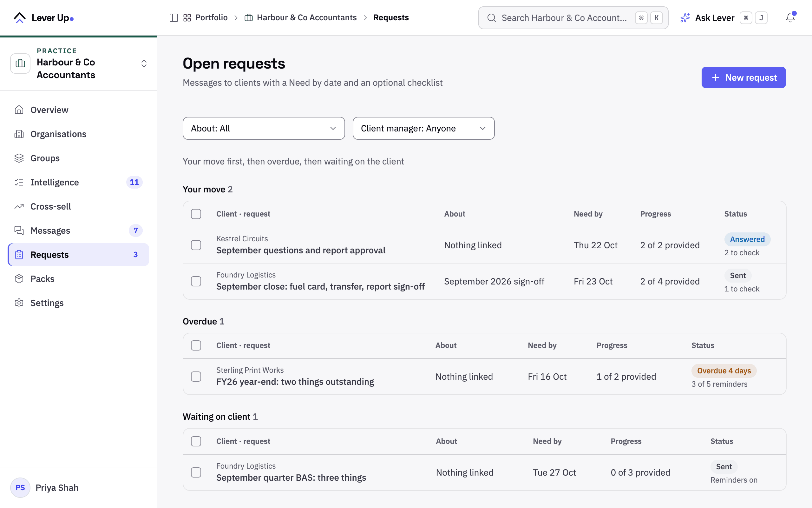Viewport: 812px width, 508px height.
Task: Click the search Harbour & Co field
Action: tap(573, 18)
